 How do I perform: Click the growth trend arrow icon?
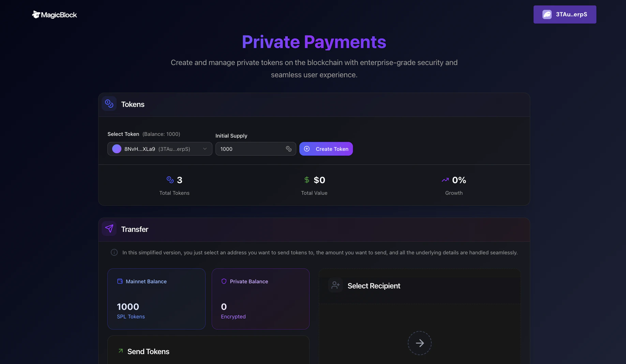[x=445, y=180]
